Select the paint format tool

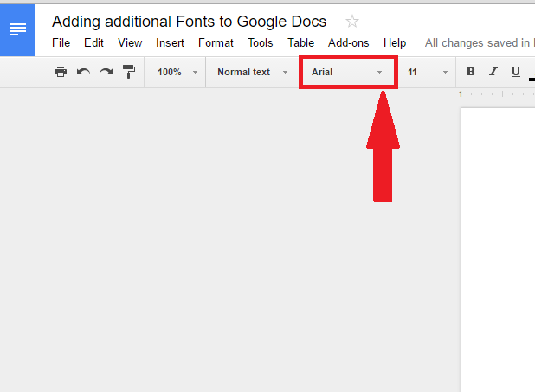(x=129, y=72)
